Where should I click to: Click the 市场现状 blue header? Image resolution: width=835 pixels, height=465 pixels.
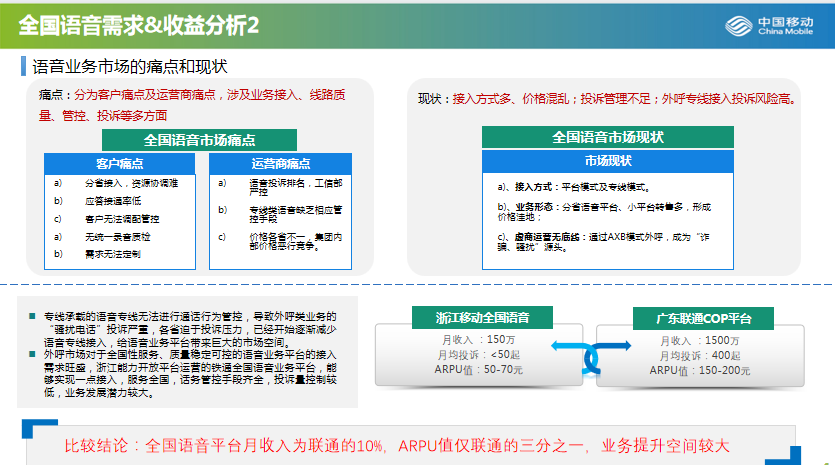[608, 161]
